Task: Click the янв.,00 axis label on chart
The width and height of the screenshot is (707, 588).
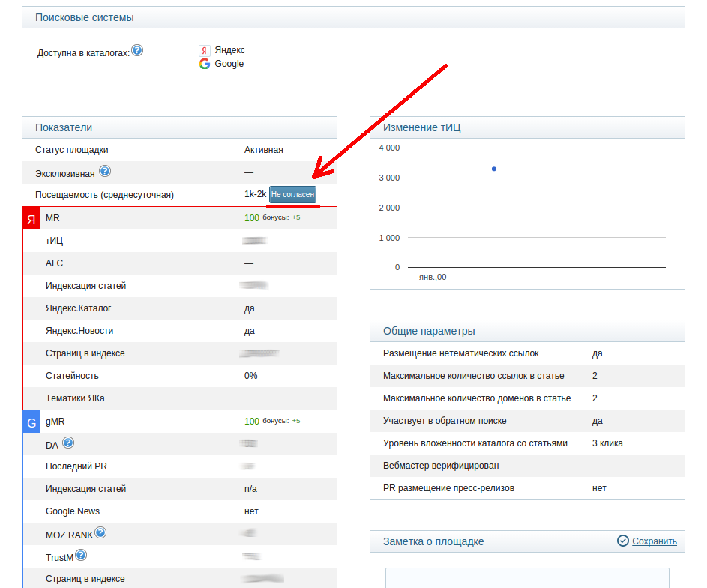Action: (x=433, y=277)
